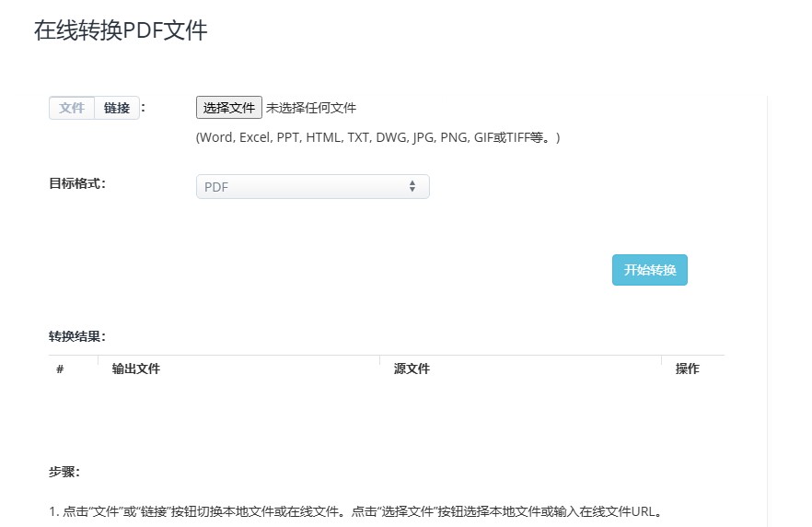
Task: Click the 输出文件 column header
Action: coord(136,369)
